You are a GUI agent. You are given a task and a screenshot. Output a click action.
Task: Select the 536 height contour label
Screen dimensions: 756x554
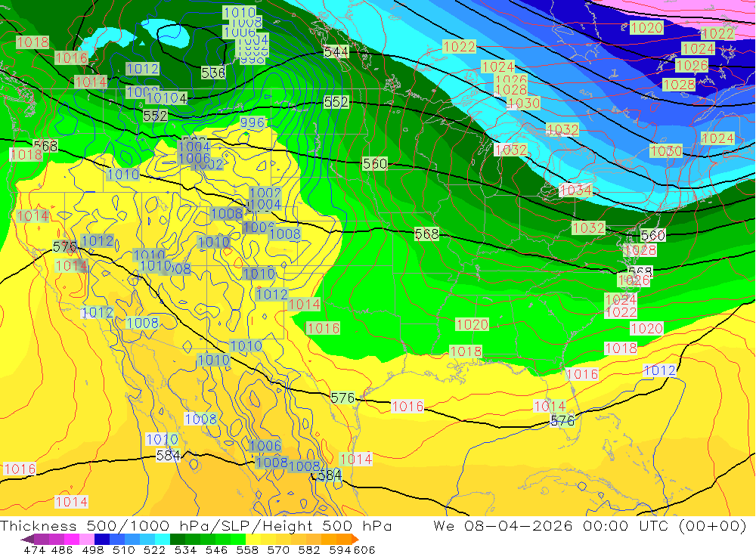click(x=213, y=73)
